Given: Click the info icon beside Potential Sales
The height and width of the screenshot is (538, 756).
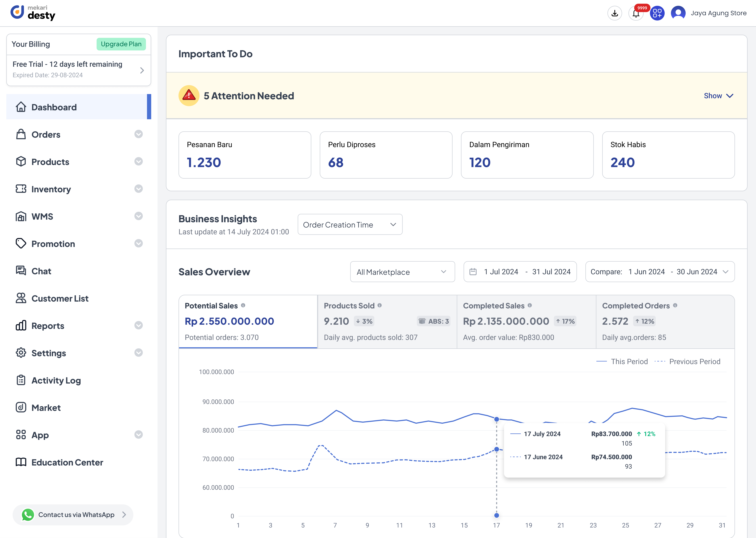Looking at the screenshot, I should click(243, 305).
